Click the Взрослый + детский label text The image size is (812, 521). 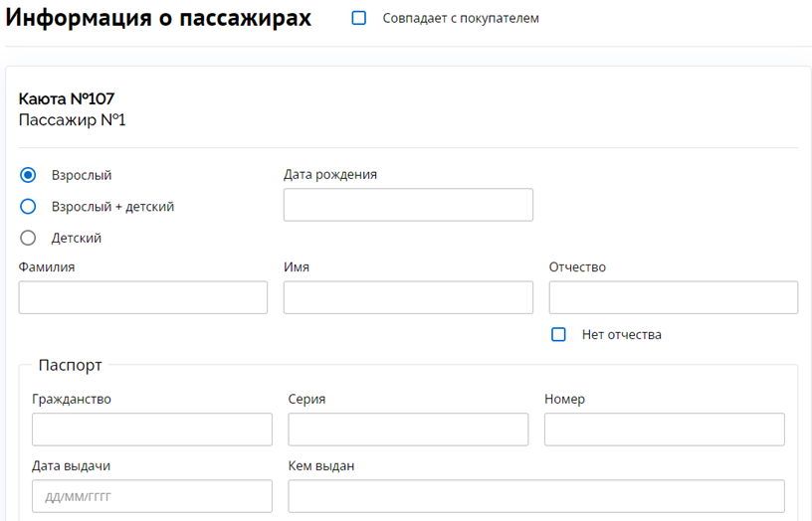(112, 207)
